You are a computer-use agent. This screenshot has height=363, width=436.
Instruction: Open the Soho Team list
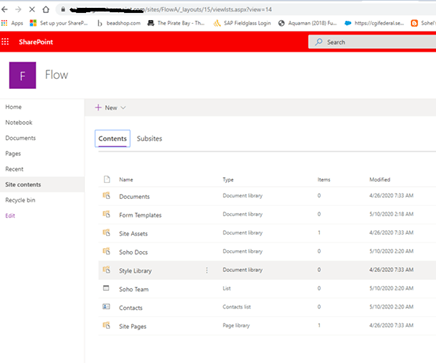[134, 289]
